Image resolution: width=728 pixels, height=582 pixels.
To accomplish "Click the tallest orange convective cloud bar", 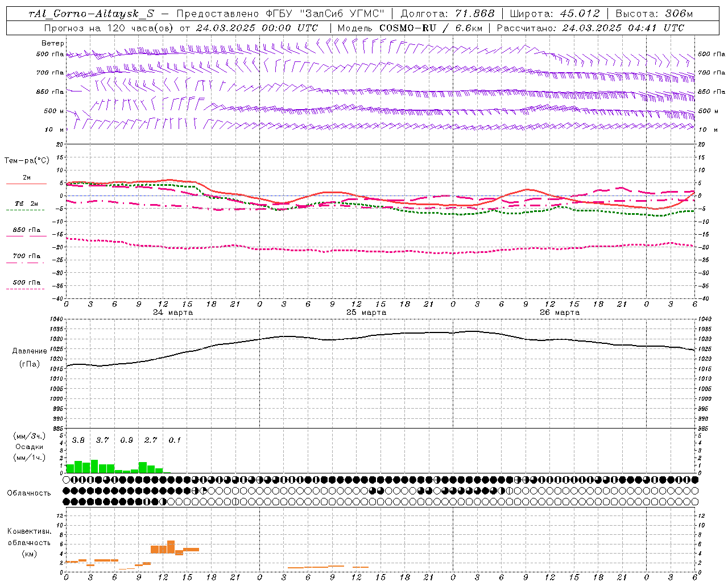I will pos(171,547).
